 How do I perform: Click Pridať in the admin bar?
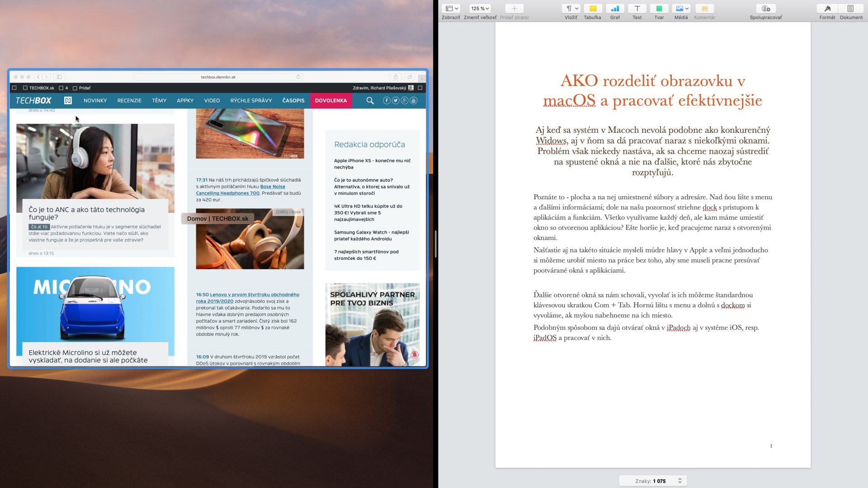tap(82, 88)
